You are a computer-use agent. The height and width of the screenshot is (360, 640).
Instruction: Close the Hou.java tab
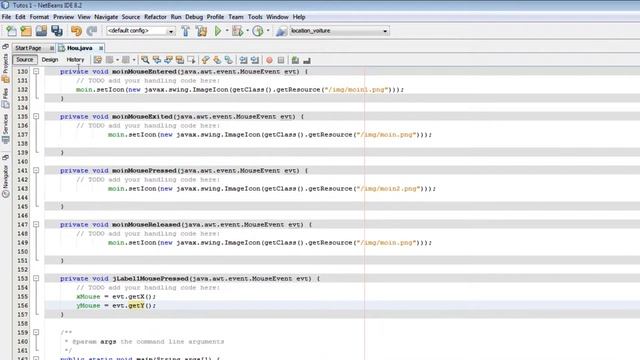pyautogui.click(x=101, y=48)
